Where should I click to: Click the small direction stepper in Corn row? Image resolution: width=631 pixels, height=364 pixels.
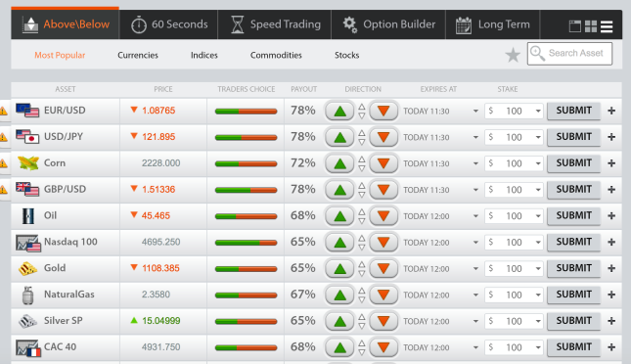tap(362, 163)
